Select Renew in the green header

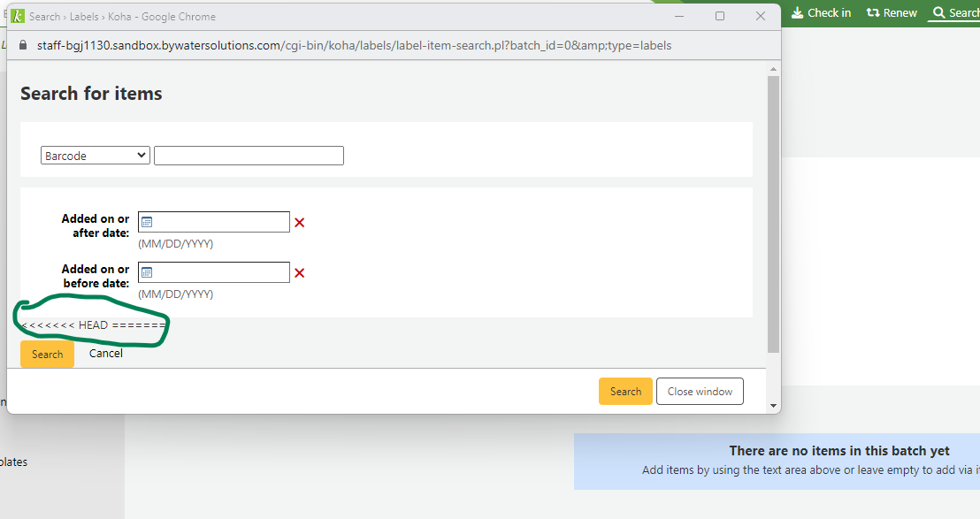click(892, 12)
